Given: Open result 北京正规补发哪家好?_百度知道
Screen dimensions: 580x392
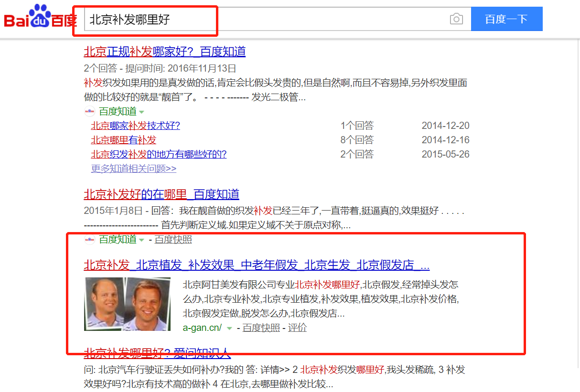Looking at the screenshot, I should [165, 52].
